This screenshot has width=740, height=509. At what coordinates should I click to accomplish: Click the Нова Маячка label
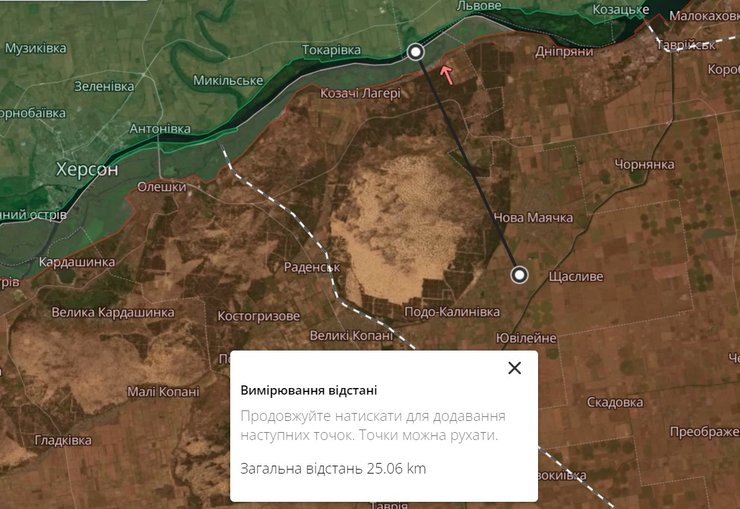pos(533,217)
